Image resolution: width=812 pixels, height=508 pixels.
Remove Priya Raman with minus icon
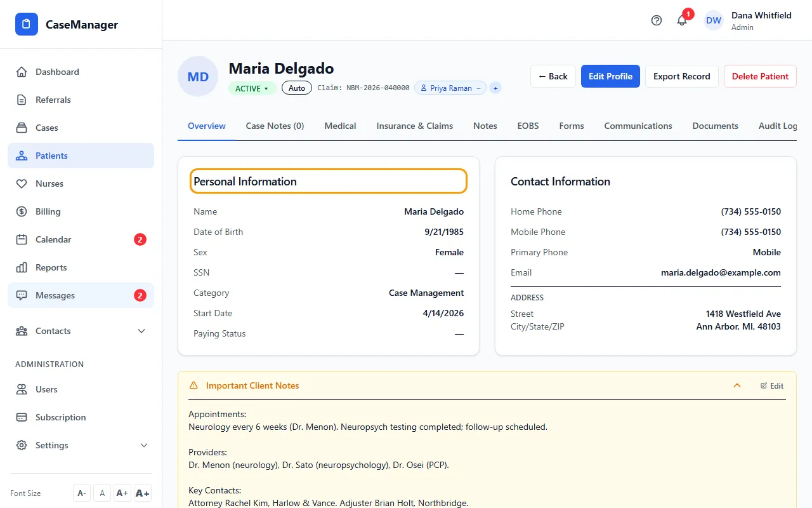coord(479,88)
